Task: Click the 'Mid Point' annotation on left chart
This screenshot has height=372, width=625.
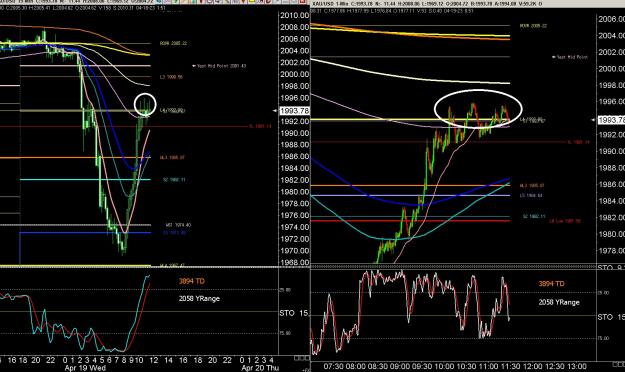Action: [x=219, y=66]
